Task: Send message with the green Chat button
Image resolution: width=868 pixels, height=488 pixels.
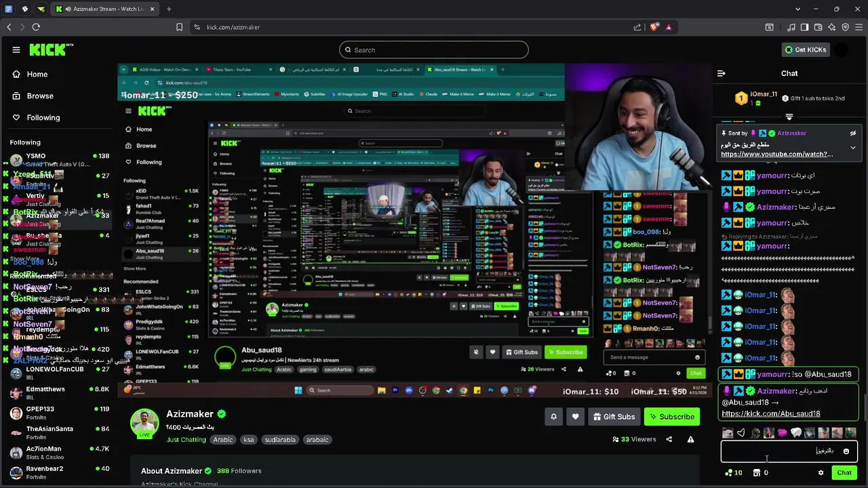Action: pos(844,472)
